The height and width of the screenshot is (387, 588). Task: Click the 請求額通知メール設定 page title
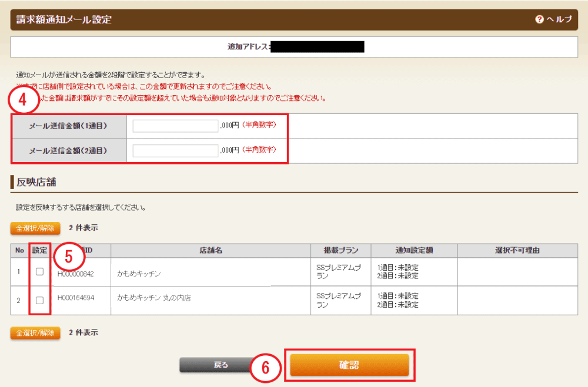tap(64, 19)
